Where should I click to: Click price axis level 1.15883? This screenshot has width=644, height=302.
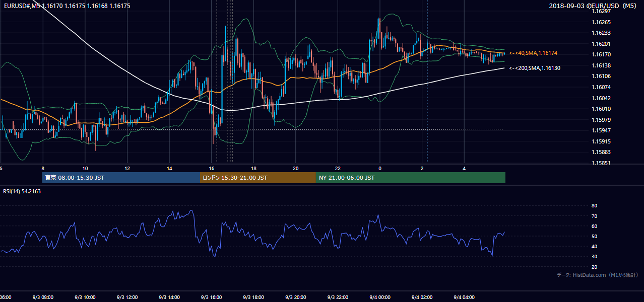click(601, 152)
